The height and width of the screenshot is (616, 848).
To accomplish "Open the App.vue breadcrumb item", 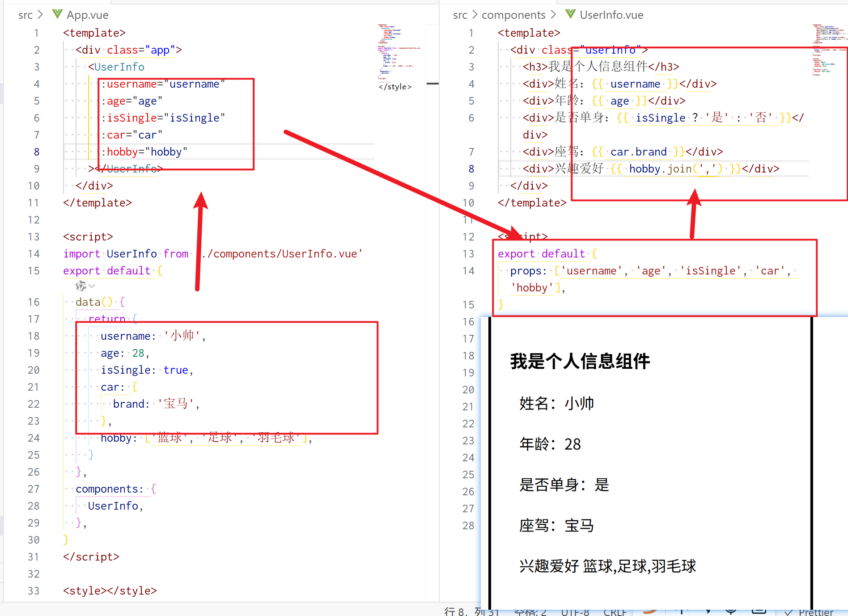I will (88, 15).
